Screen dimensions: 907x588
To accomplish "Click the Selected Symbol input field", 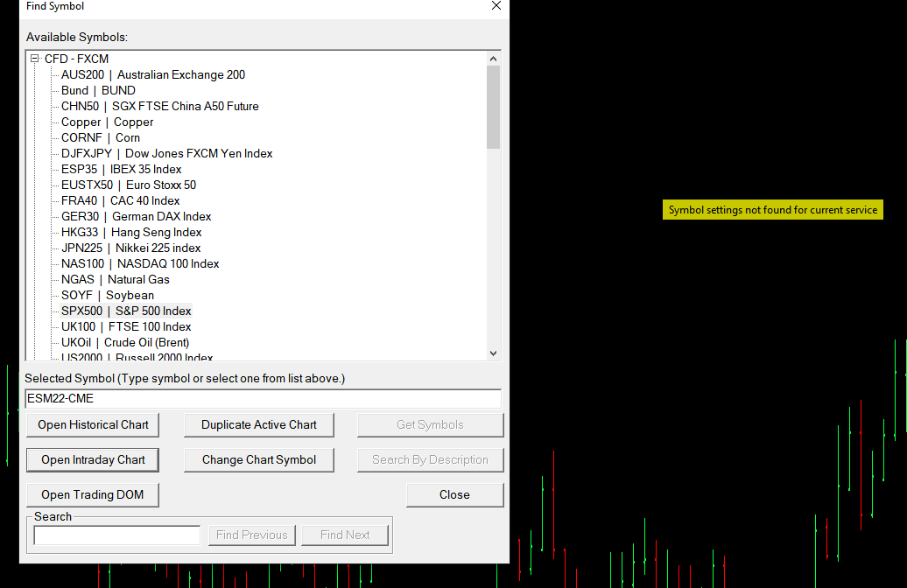I will (264, 398).
